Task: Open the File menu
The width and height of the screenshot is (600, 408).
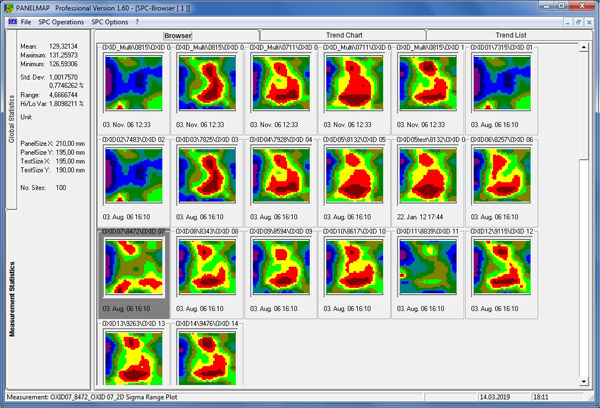Action: (x=26, y=22)
